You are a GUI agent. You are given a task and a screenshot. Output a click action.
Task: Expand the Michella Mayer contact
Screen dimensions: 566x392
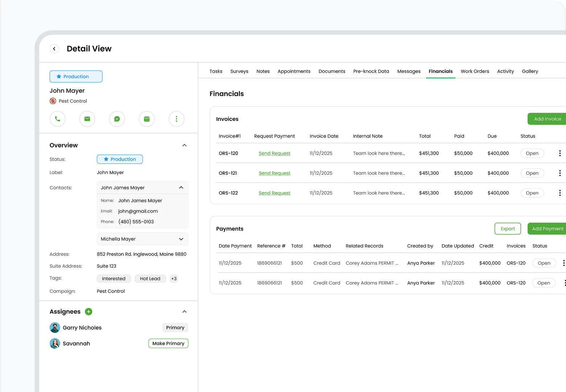[181, 239]
